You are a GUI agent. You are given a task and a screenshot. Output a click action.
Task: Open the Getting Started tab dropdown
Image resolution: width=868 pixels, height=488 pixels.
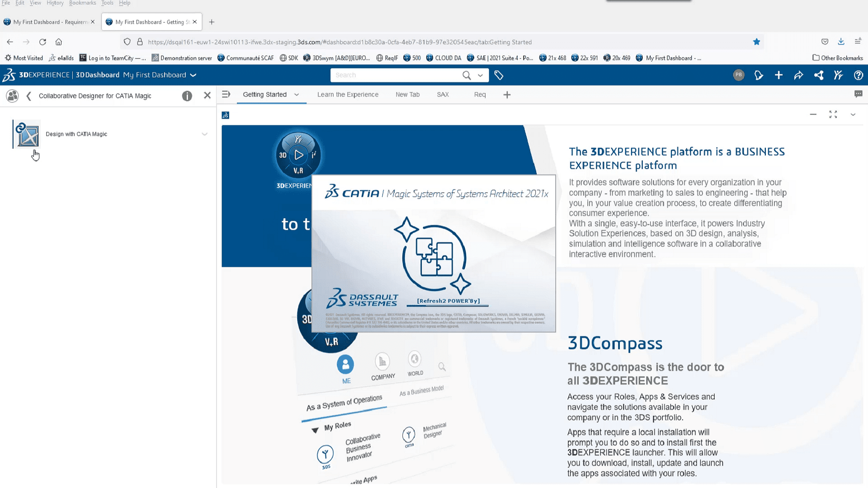coord(297,94)
